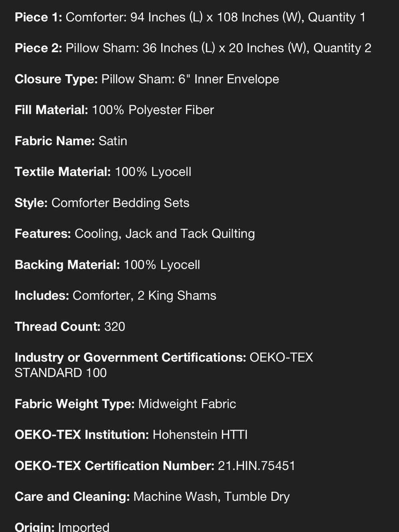Select the Style Comforter Bedding Sets line
Viewport: 399px width, 532px height.
pos(102,203)
